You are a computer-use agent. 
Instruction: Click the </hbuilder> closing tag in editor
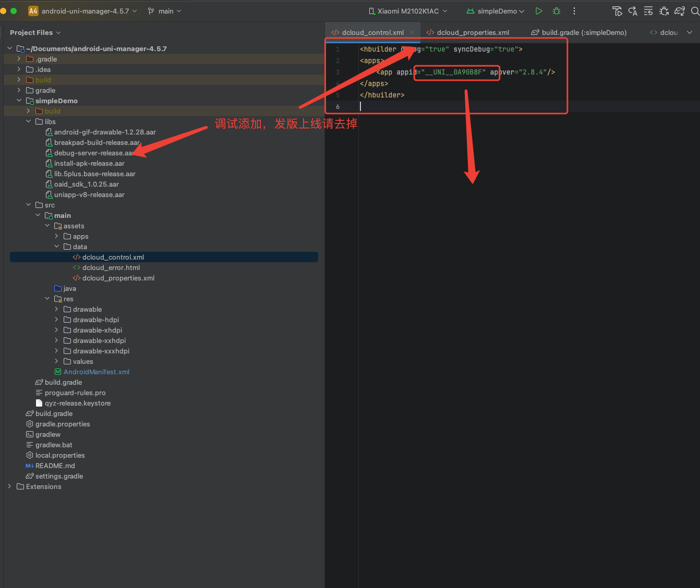click(382, 95)
